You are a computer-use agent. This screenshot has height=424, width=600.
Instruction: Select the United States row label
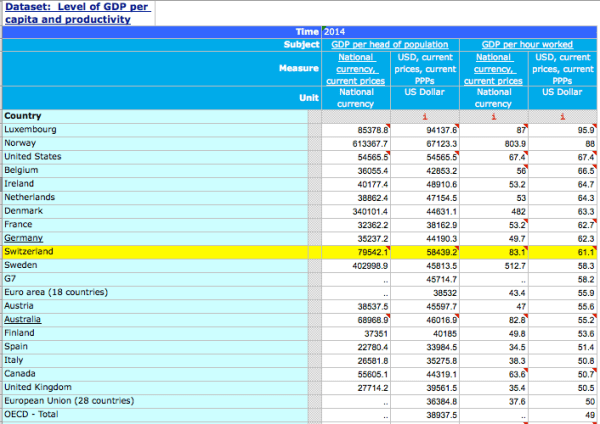coord(32,157)
